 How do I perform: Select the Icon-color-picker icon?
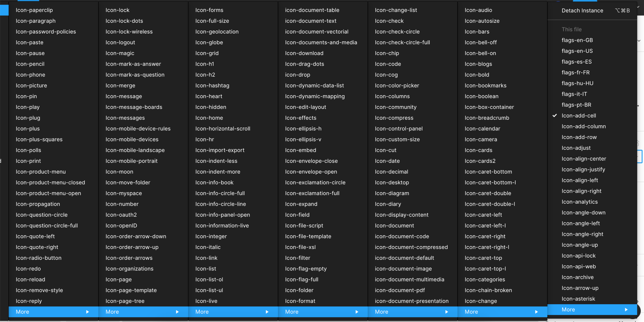point(397,85)
